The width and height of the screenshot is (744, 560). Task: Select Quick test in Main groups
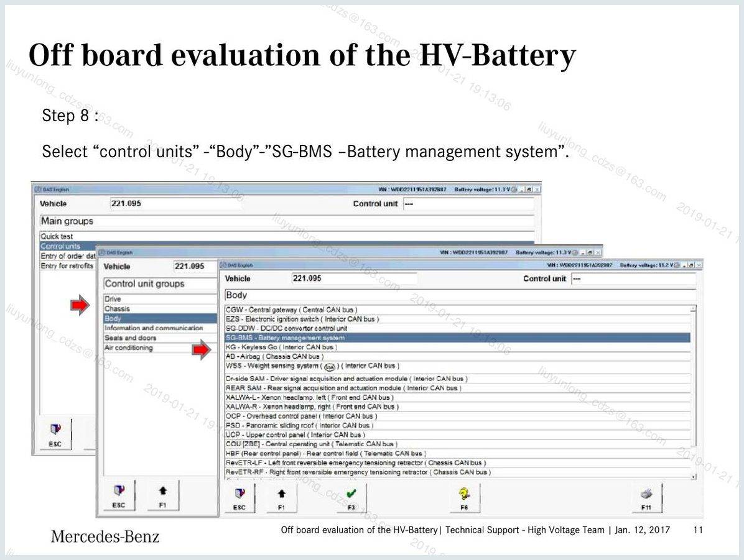coord(287,236)
